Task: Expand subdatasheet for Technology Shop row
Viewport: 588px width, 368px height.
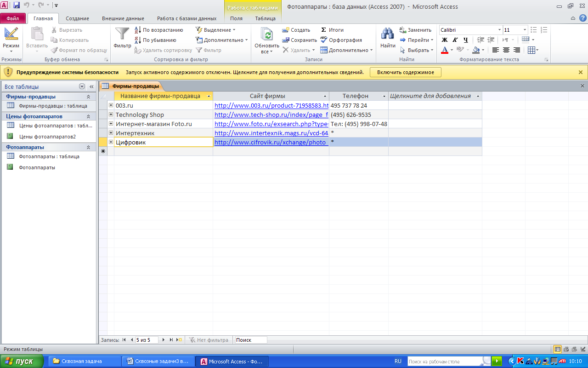Action: click(111, 115)
